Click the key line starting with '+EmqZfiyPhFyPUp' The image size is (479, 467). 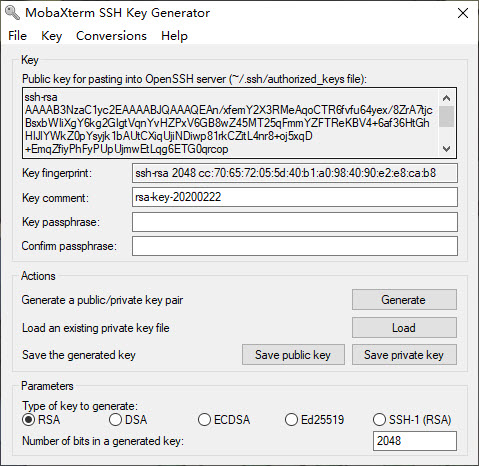pos(126,149)
